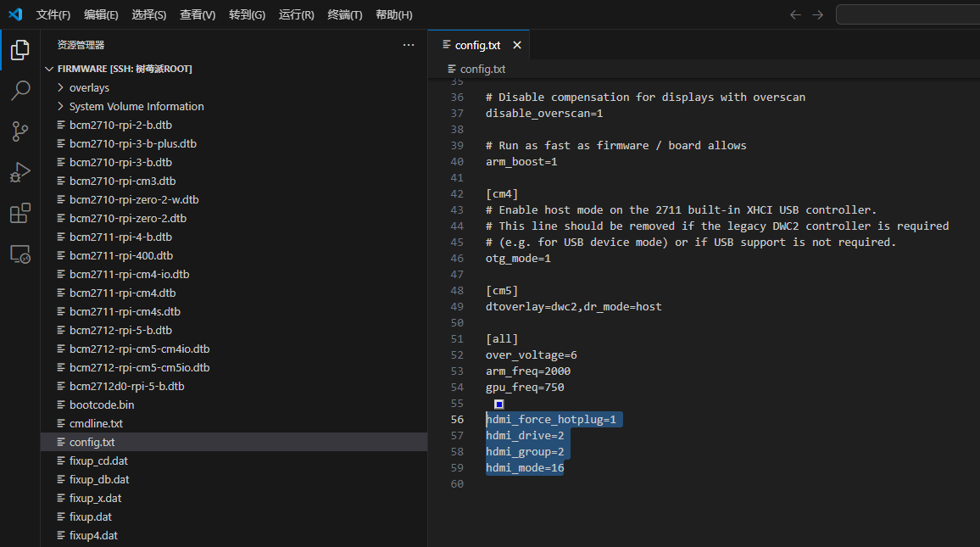Click config.txt in the breadcrumb bar
This screenshot has width=980, height=547.
pyautogui.click(x=482, y=69)
